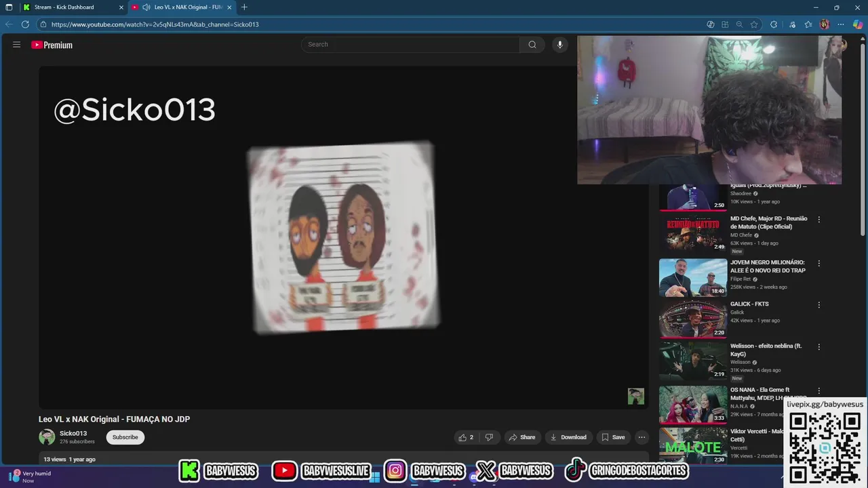Reload the page with refresh icon
Image resolution: width=868 pixels, height=488 pixels.
[25, 24]
